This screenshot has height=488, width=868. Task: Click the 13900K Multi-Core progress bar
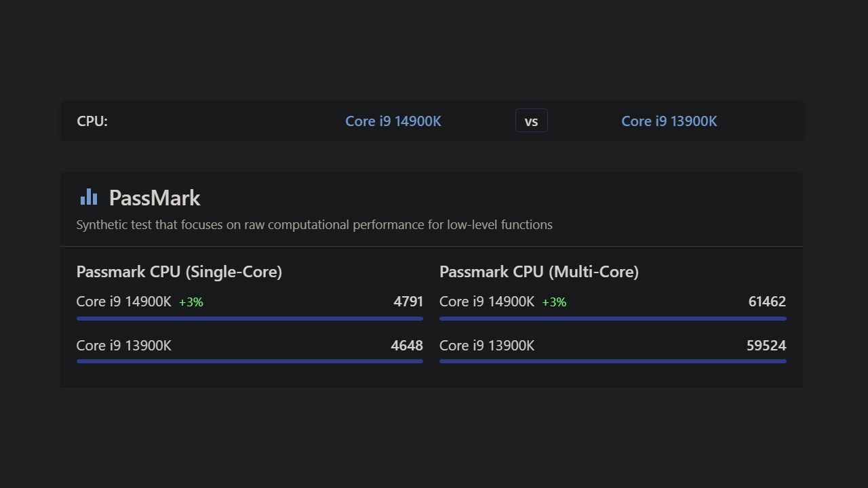coord(613,361)
